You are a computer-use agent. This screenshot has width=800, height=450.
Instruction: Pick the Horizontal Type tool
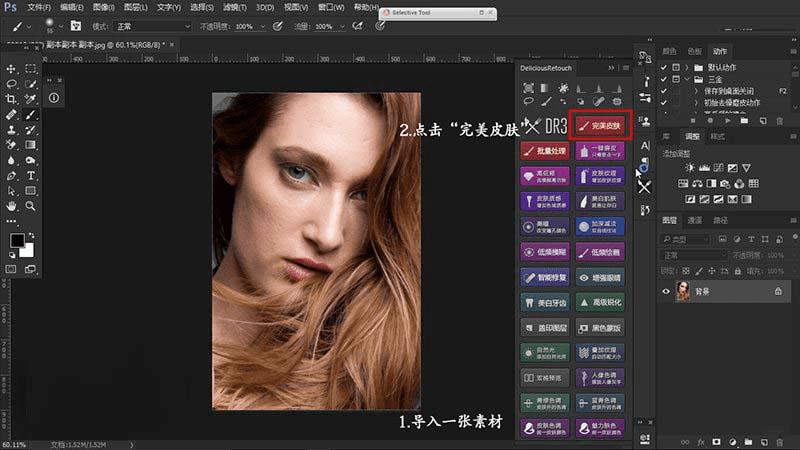click(x=31, y=174)
